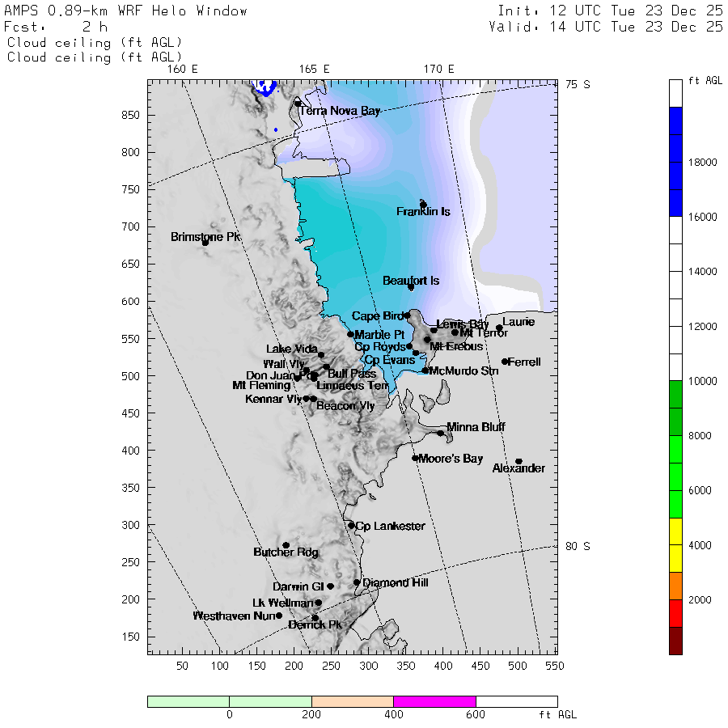Click the magenta 400-600 ft legend segment
The image size is (728, 728).
pyautogui.click(x=434, y=701)
